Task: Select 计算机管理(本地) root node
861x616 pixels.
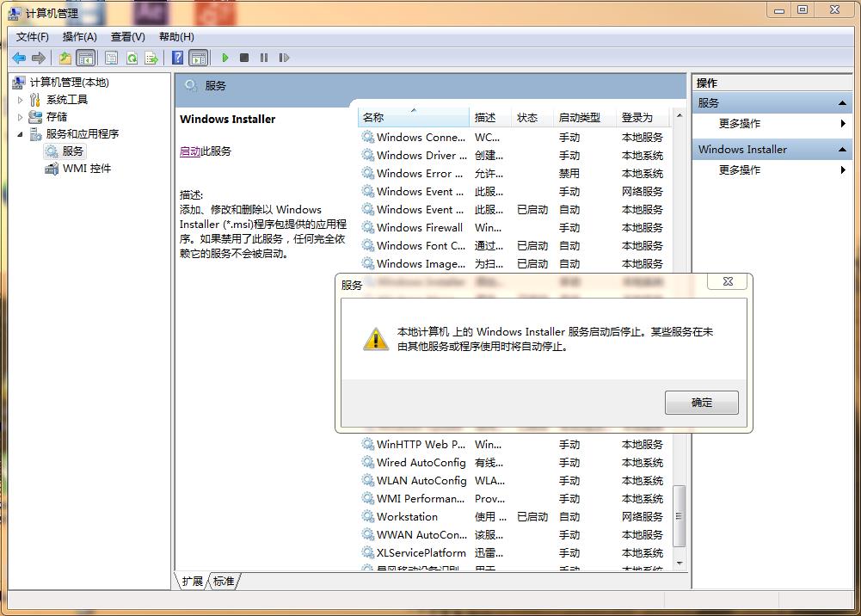Action: pos(69,83)
